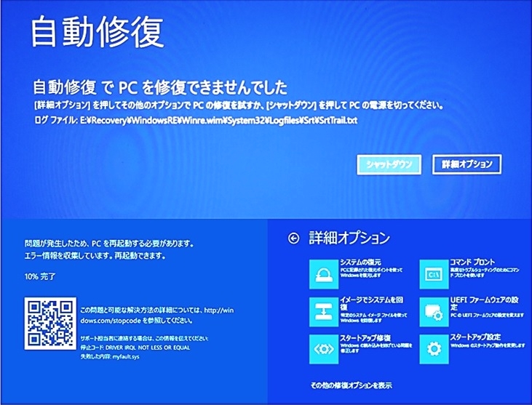Select the イメージでシステムを回復 label text
Screen dimensions: 532x405
coord(371,303)
